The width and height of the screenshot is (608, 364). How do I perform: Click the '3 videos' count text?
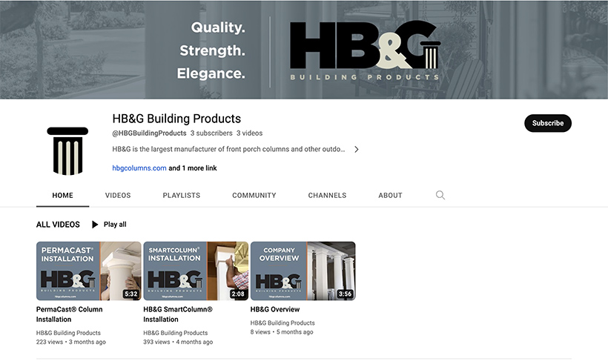(x=249, y=133)
